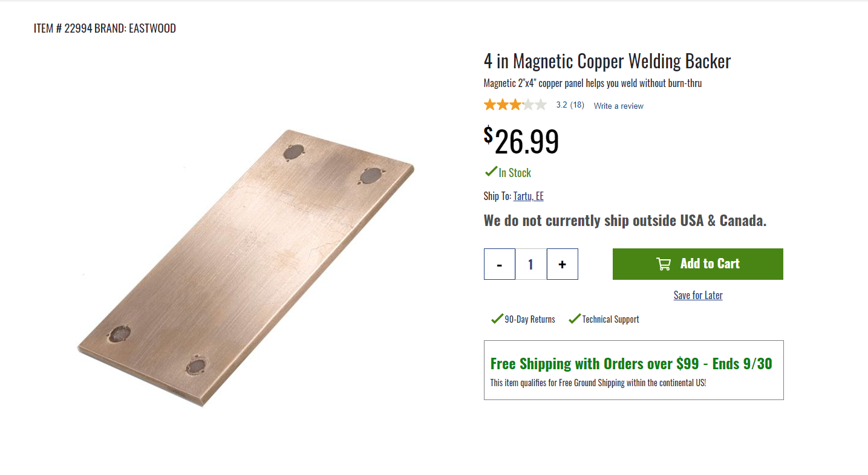This screenshot has height=475, width=868.
Task: Click the quantity input field
Action: click(x=531, y=264)
